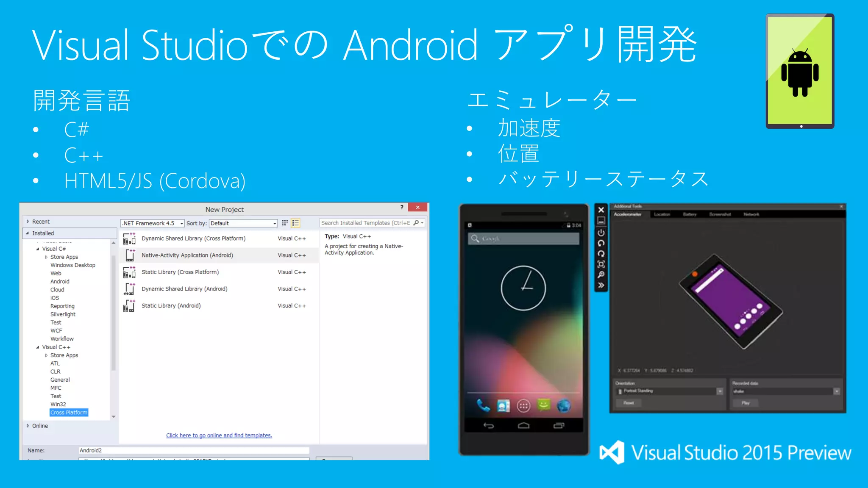Select Android under Visual C#

pos(60,282)
